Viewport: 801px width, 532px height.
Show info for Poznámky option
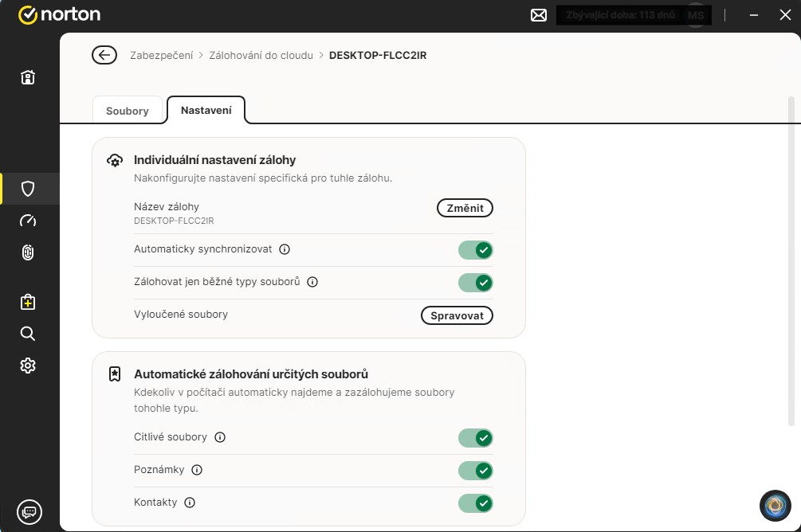pos(197,470)
